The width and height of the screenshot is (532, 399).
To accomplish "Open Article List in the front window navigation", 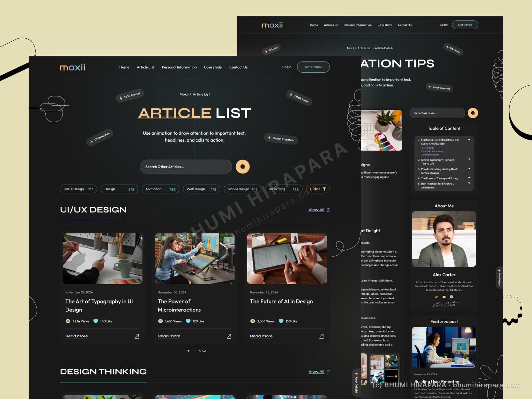I will pos(145,67).
